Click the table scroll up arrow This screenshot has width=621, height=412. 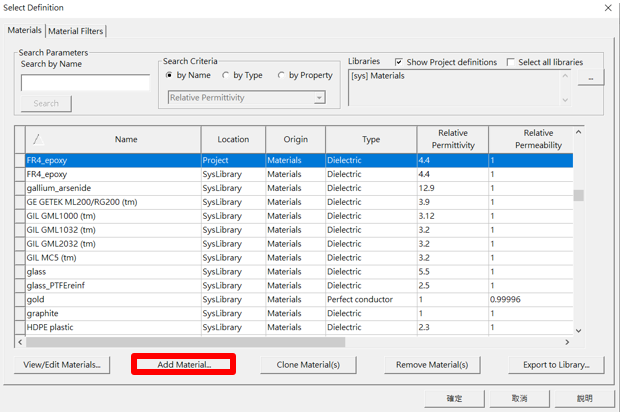coord(579,132)
